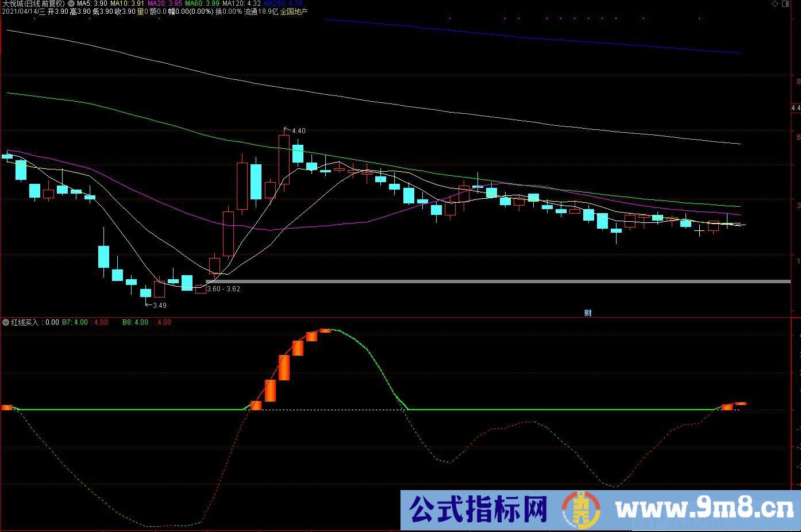Image resolution: width=801 pixels, height=532 pixels.
Task: Click the 4.4 price axis tag
Action: (x=796, y=108)
